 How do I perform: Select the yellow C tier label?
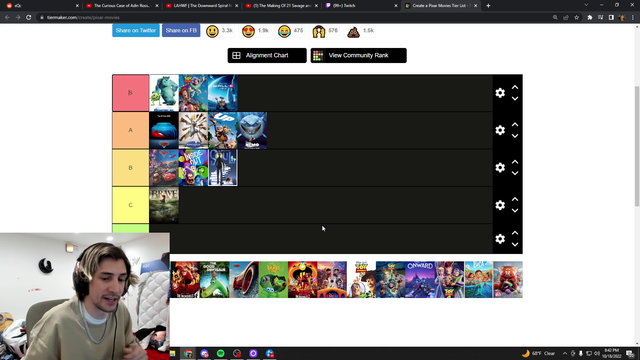[131, 205]
